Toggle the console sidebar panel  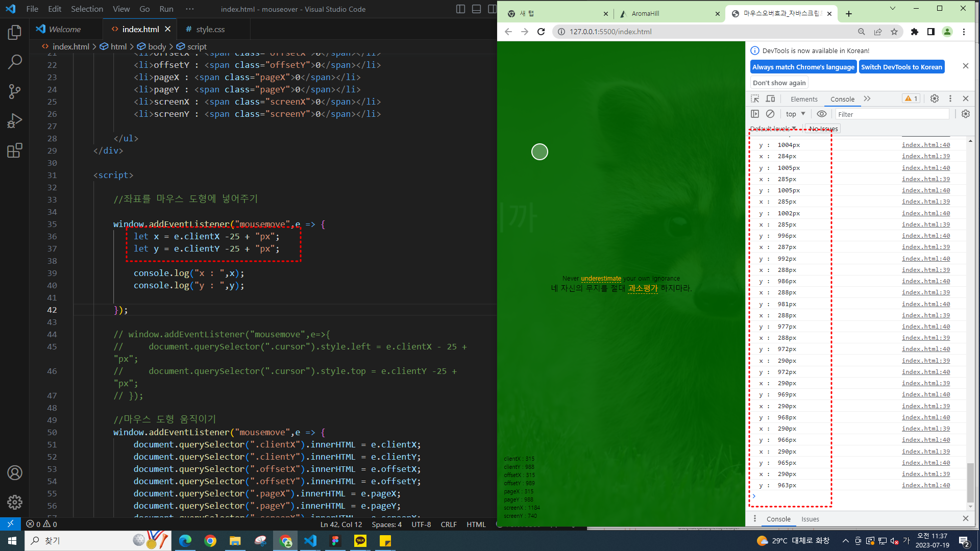tap(755, 114)
